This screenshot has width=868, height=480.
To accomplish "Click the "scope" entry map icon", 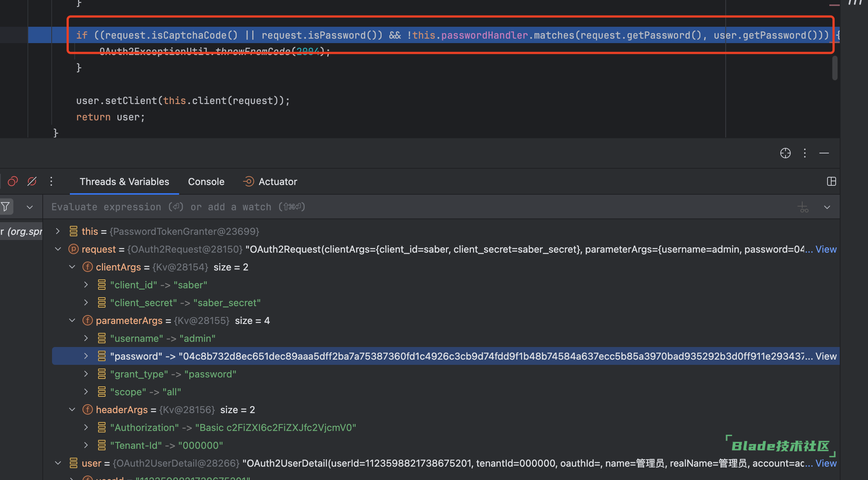I will (102, 392).
